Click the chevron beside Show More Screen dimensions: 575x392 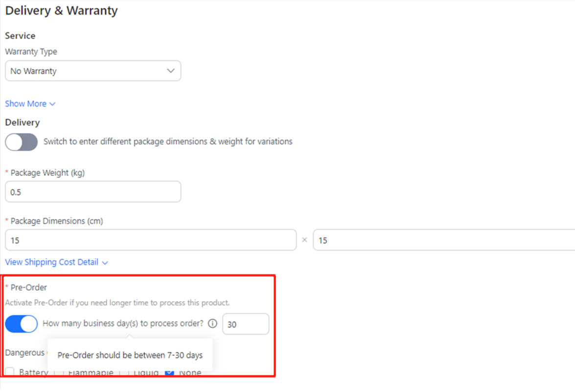coord(52,104)
